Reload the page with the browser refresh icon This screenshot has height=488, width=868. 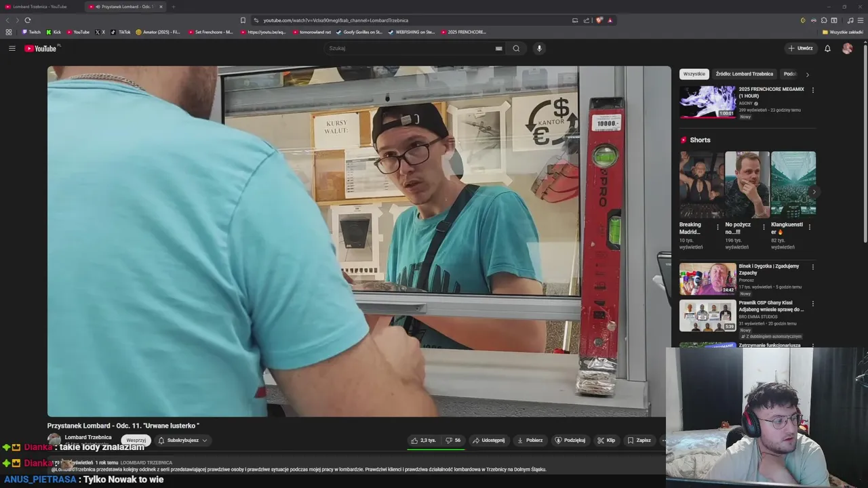point(28,20)
